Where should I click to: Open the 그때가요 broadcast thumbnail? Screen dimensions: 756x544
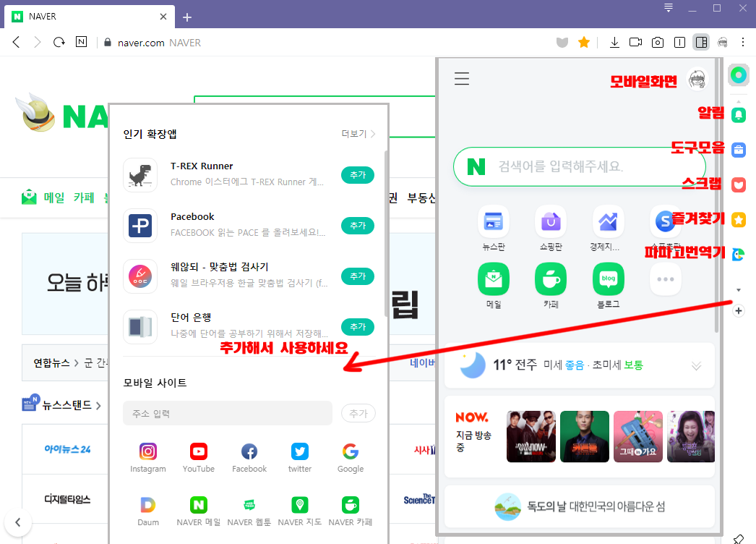638,436
